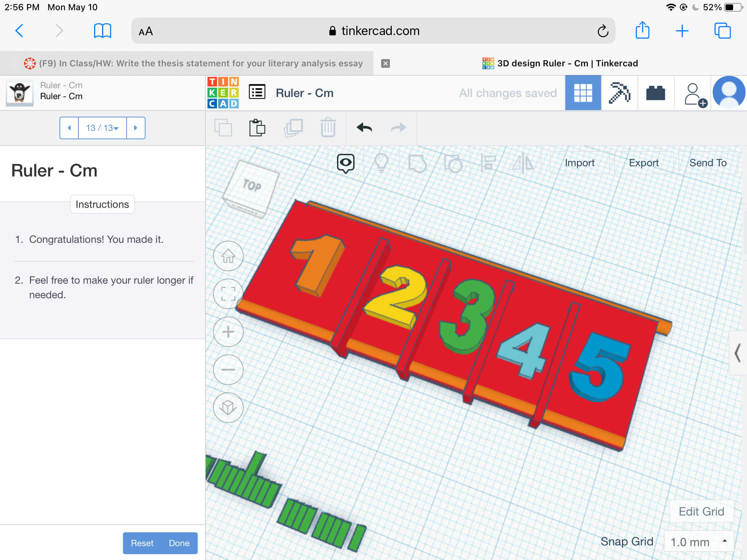Click the Delete trash icon
747x560 pixels.
click(x=328, y=128)
